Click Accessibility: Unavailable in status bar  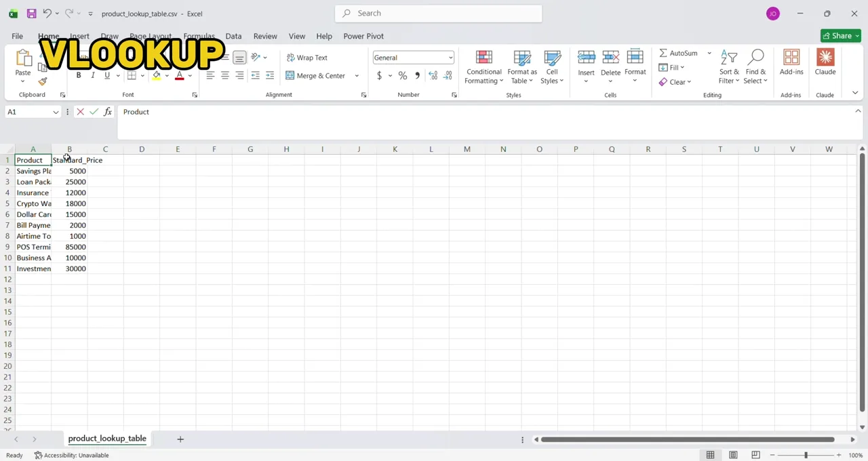pos(72,456)
